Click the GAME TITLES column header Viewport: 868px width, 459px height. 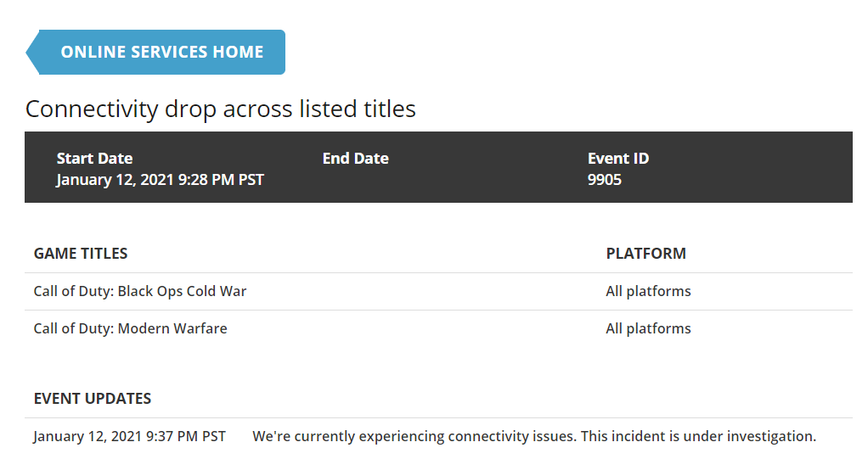81,254
